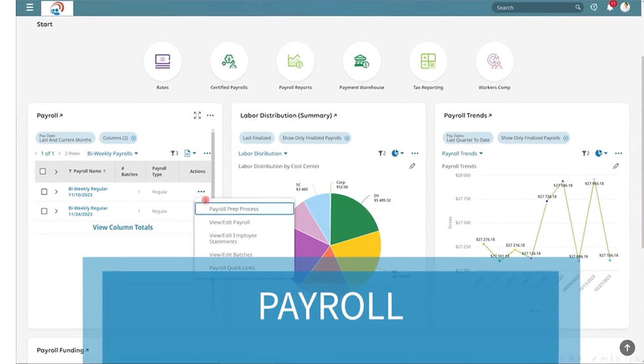Select View/Edit Payroll menu item
This screenshot has width=644, height=364.
click(229, 222)
